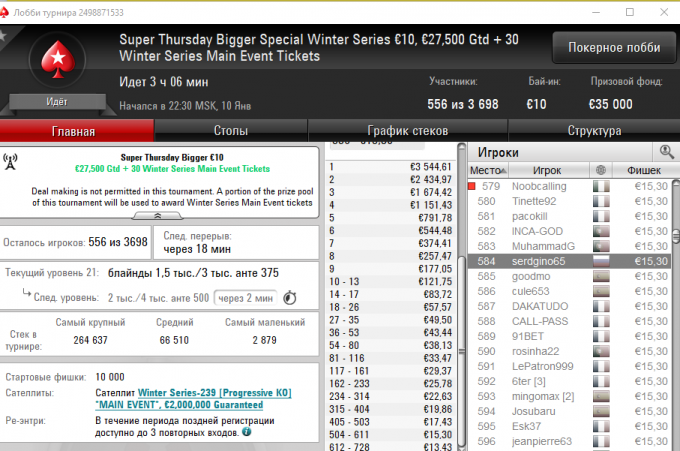Select player CALL-PASS in list
This screenshot has width=680, height=451.
tap(569, 321)
